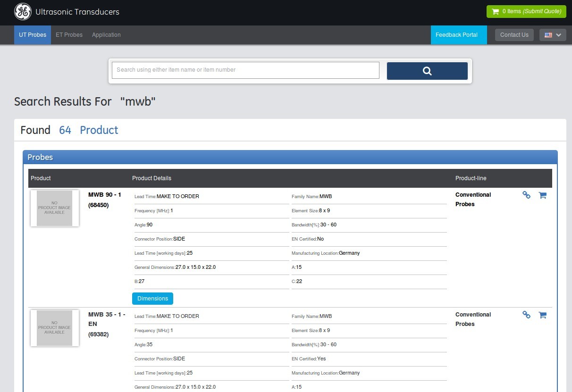Click the Search Results For "mwb" heading
Image resolution: width=572 pixels, height=392 pixels.
(85, 101)
